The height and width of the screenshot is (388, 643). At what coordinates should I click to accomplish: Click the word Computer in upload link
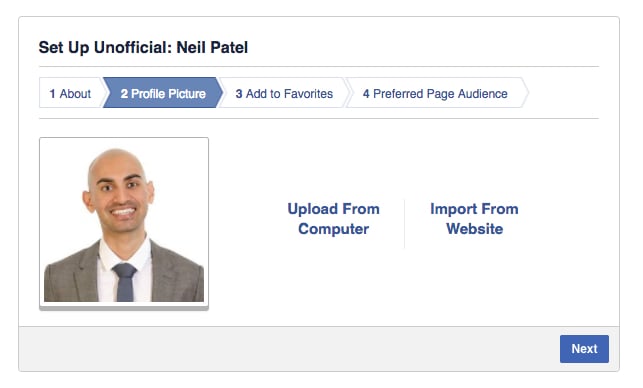(x=333, y=229)
